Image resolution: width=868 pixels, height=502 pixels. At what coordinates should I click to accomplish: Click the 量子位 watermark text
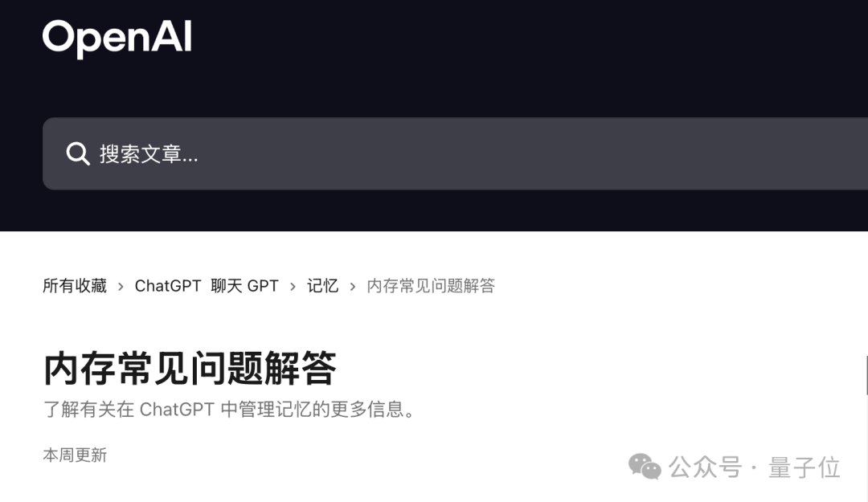point(804,467)
